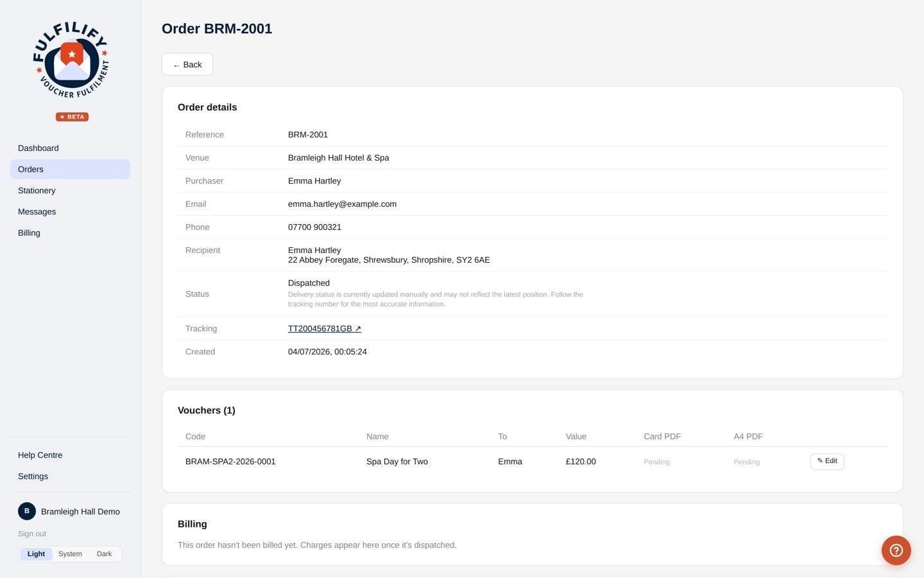Viewport: 924px width, 578px height.
Task: Switch theme to Light
Action: point(36,554)
